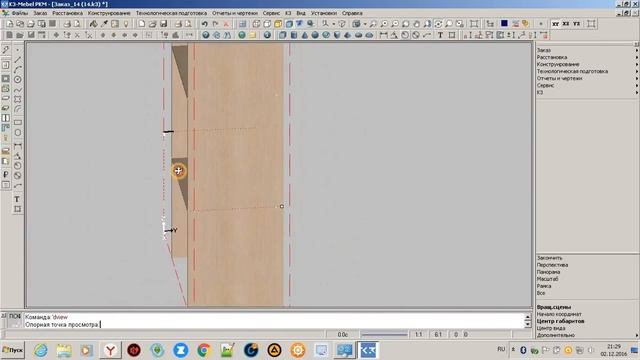The height and width of the screenshot is (360, 640).
Task: Click Закончить in the command panel
Action: (549, 258)
